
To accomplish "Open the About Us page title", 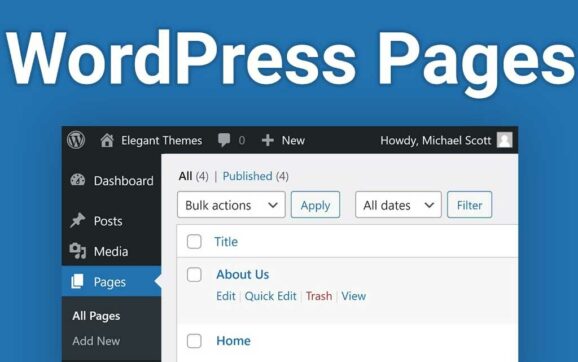I will [x=243, y=274].
